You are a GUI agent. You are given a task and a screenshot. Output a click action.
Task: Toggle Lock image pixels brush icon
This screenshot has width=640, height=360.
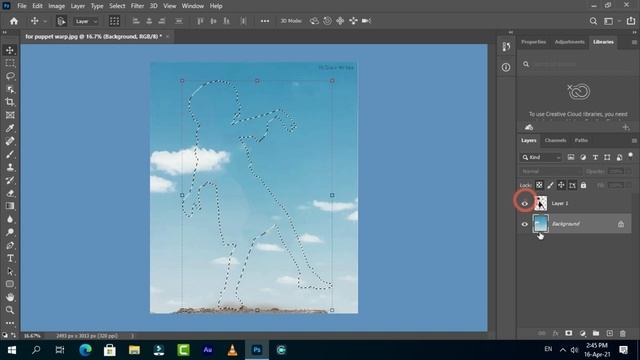(550, 185)
